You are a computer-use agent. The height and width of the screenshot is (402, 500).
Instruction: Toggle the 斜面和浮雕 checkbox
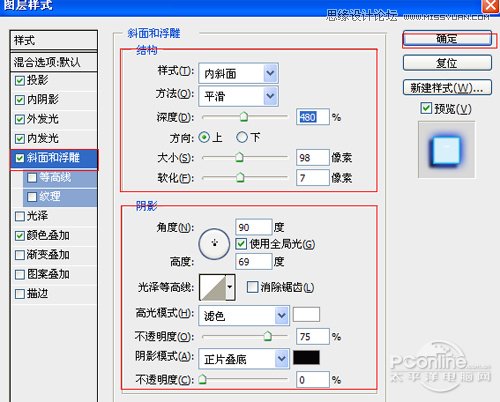[x=20, y=158]
